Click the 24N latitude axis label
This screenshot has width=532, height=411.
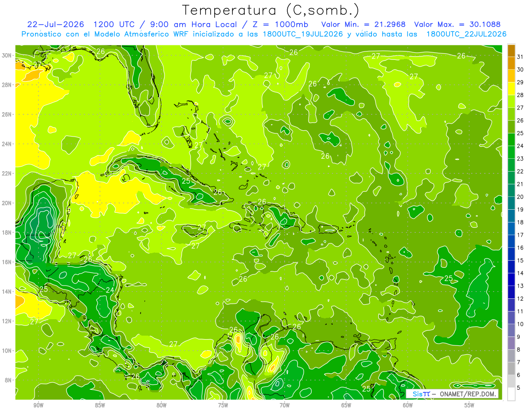click(7, 144)
